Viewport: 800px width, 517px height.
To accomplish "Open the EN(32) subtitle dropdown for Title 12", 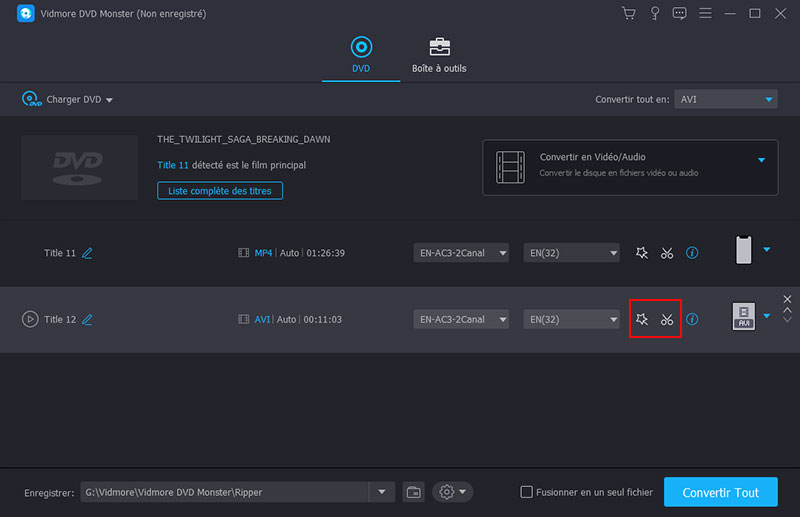I will (x=572, y=319).
